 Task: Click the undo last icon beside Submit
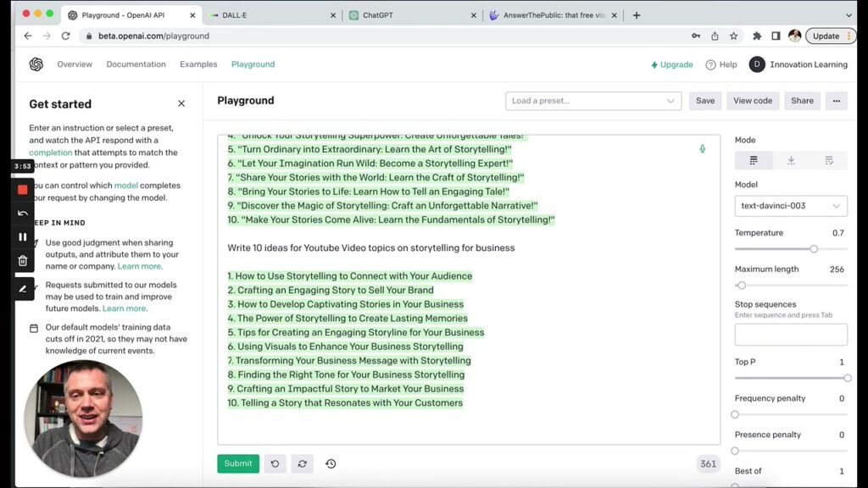[275, 463]
